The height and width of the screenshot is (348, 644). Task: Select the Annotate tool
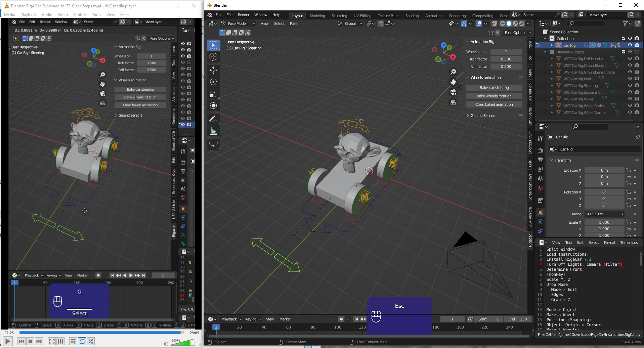(213, 119)
